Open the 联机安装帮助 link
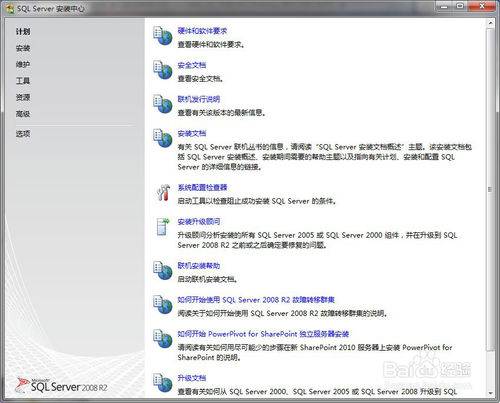 (x=198, y=266)
